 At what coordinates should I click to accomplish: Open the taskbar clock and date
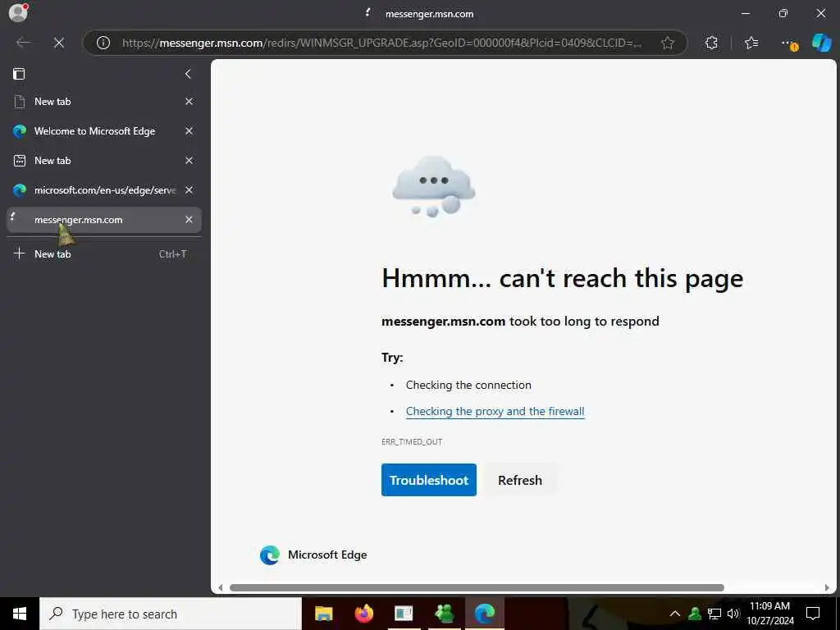tap(769, 614)
